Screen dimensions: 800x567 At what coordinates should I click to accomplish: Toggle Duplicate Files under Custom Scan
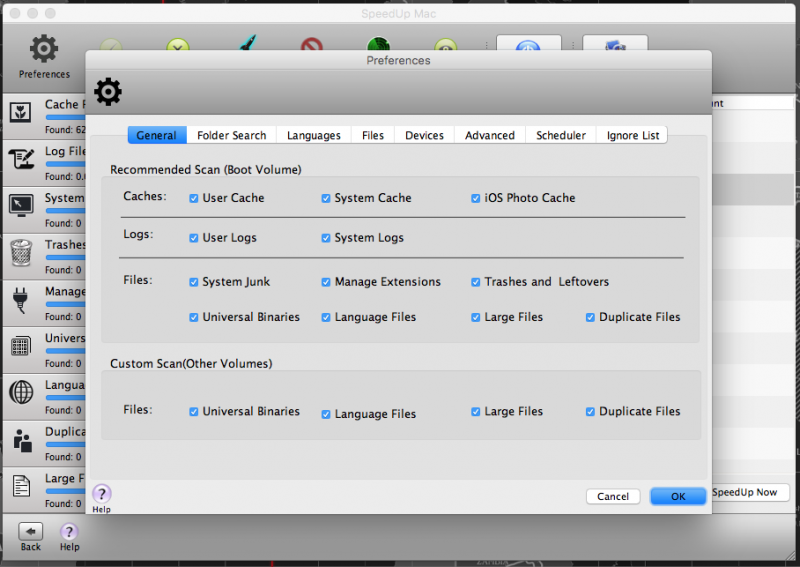point(590,412)
